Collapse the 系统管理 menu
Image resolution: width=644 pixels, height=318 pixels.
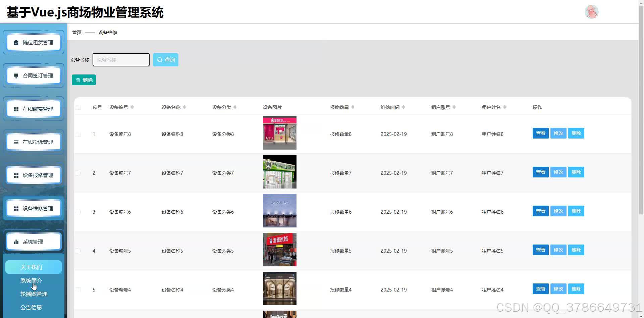pyautogui.click(x=34, y=242)
